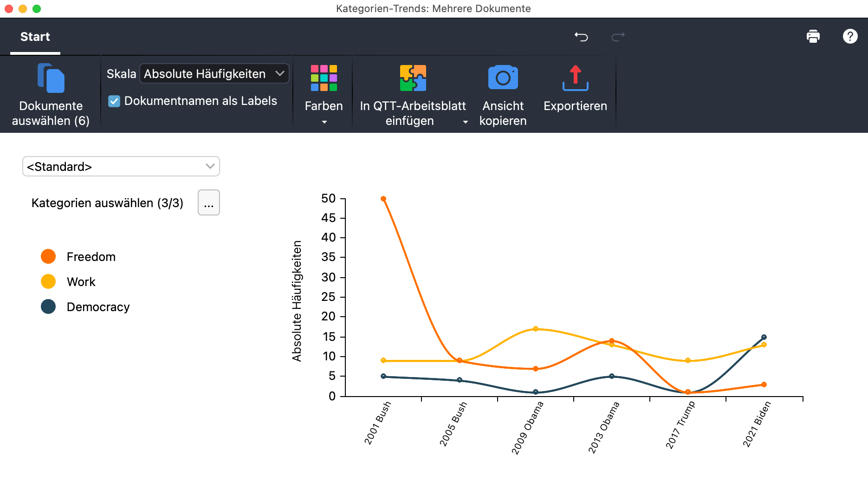The image size is (868, 482).
Task: Click the QTT-Arbeitsblatt puzzle icon
Action: pyautogui.click(x=413, y=78)
